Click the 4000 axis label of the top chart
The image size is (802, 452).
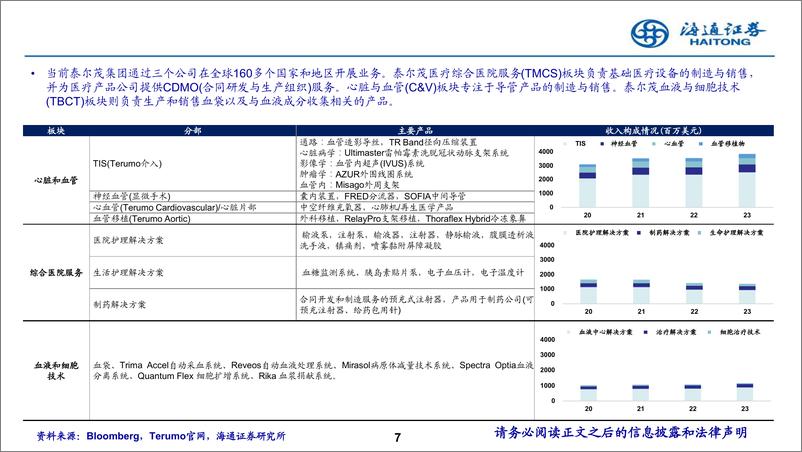click(546, 152)
